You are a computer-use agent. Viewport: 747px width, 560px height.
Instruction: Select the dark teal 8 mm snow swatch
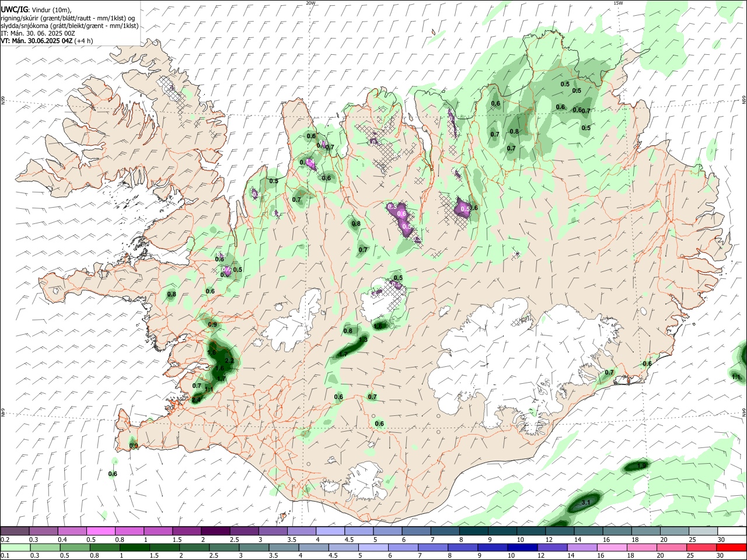coord(474,531)
